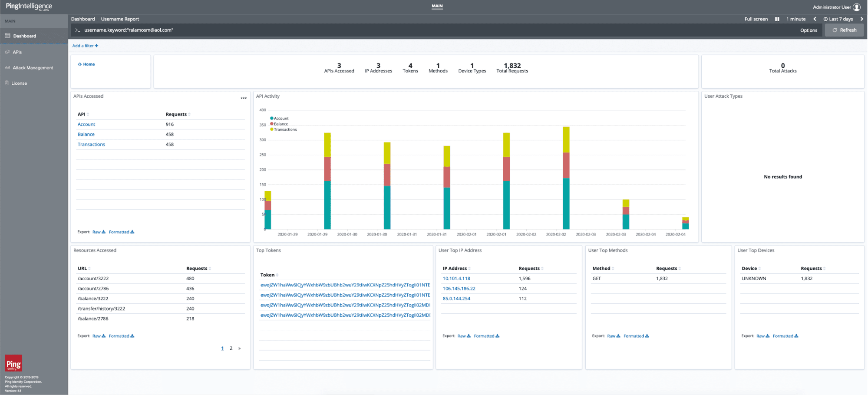Toggle Transactions series in chart legend

(x=284, y=129)
